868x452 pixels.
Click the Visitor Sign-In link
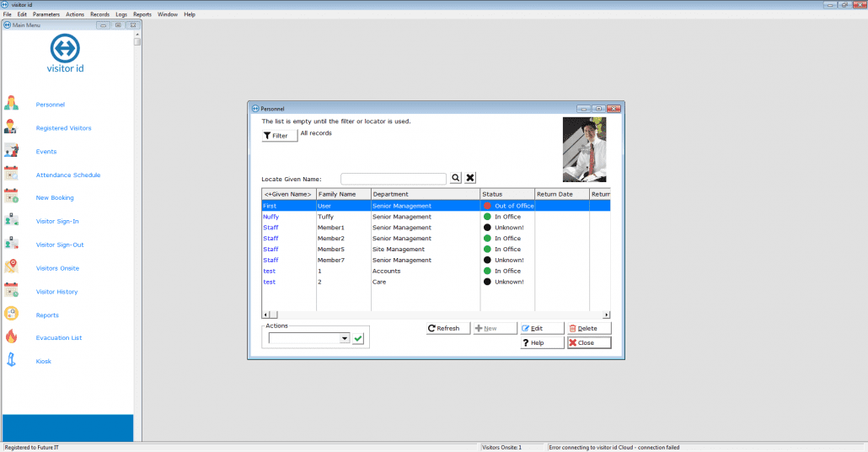tap(58, 222)
